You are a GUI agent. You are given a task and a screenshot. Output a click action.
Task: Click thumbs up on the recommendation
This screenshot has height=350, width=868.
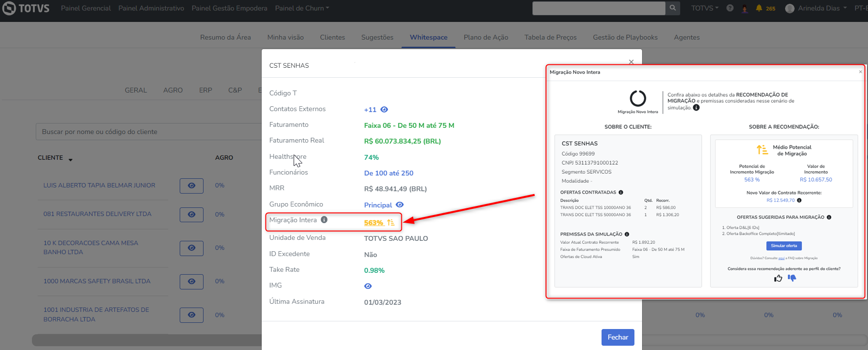click(x=778, y=278)
